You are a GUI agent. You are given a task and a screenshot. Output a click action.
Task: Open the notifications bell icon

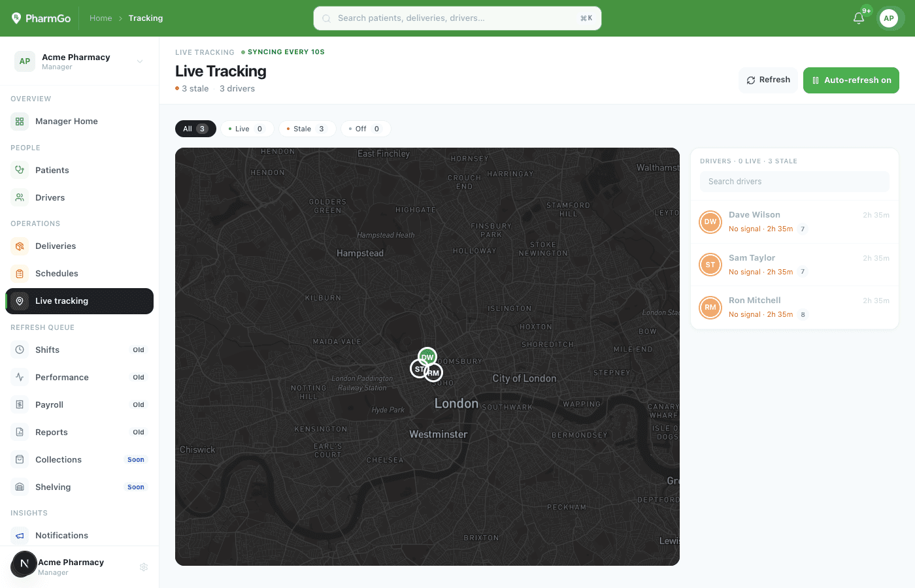859,18
